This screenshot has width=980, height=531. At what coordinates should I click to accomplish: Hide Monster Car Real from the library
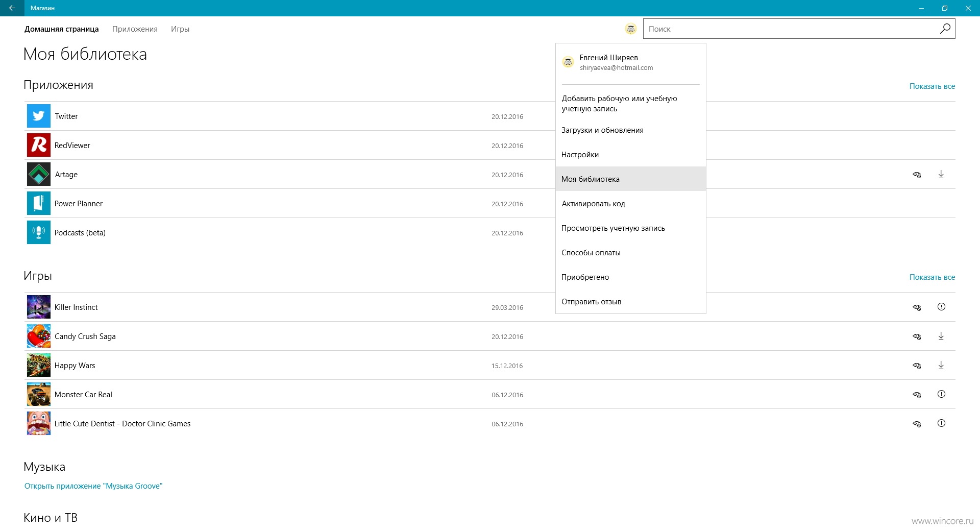point(917,395)
